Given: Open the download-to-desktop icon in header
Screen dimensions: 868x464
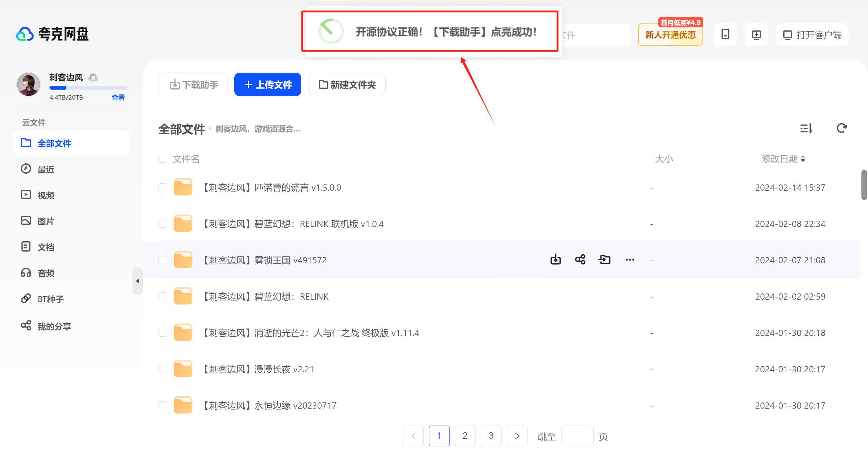Looking at the screenshot, I should [x=756, y=35].
